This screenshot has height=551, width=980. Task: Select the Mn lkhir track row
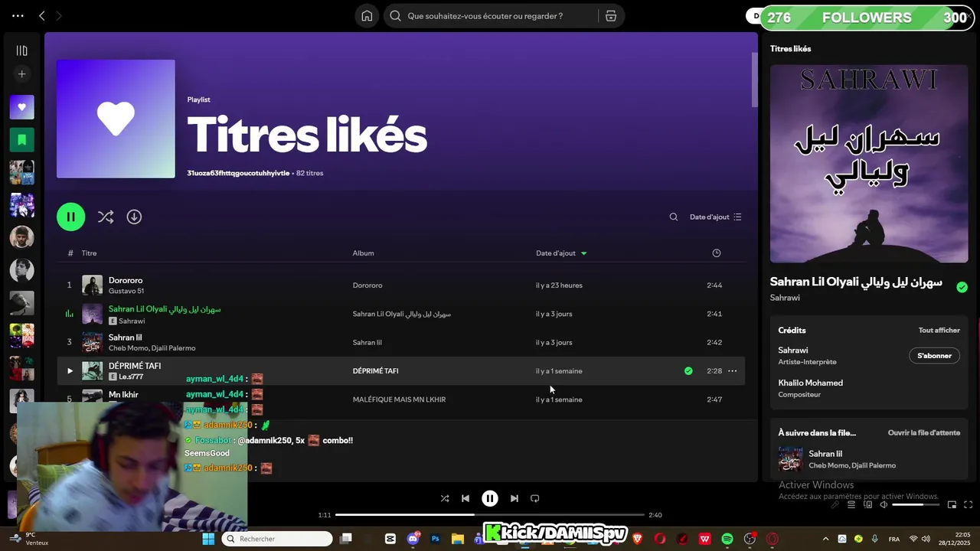coord(401,399)
